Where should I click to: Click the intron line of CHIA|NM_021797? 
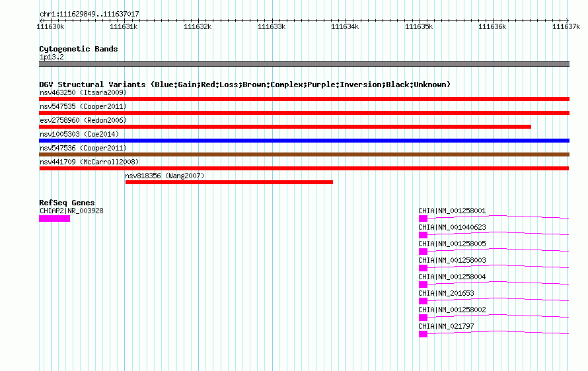(x=498, y=332)
